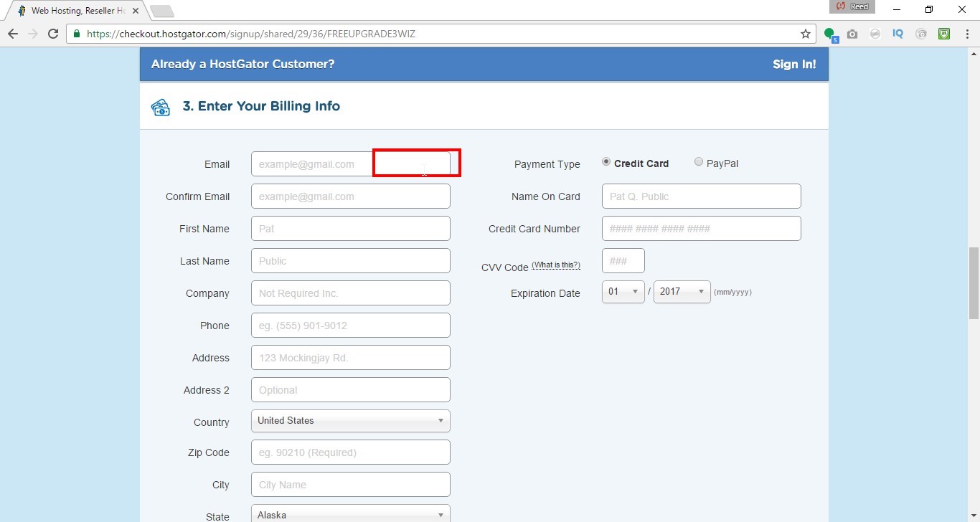The image size is (980, 522).
Task: Click the page vertical scrollbar thumb
Action: pyautogui.click(x=974, y=283)
